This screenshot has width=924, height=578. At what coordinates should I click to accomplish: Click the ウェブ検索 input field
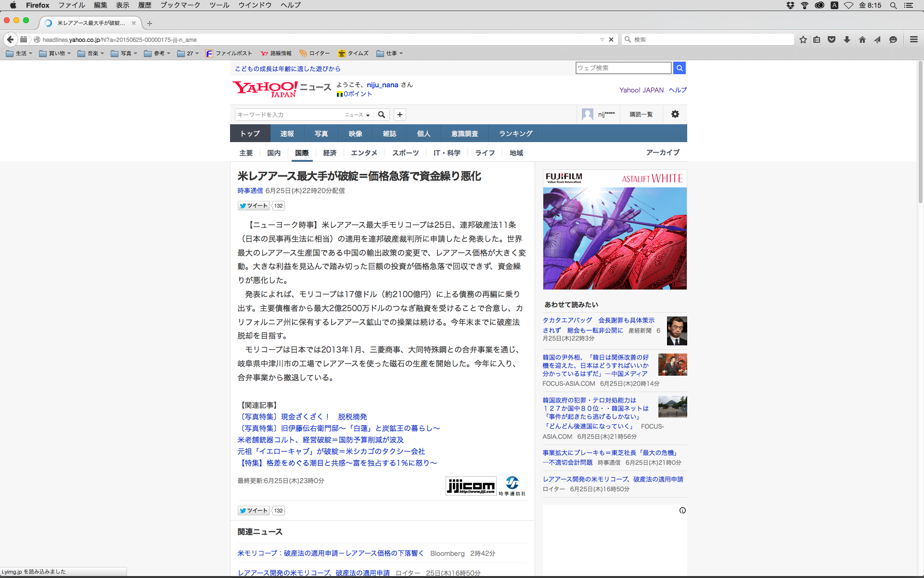tap(623, 68)
